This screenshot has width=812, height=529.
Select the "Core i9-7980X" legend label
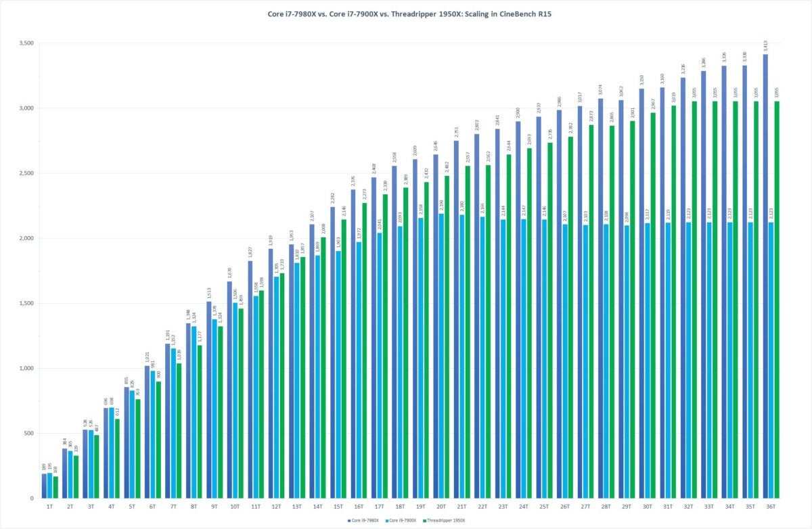[364, 520]
